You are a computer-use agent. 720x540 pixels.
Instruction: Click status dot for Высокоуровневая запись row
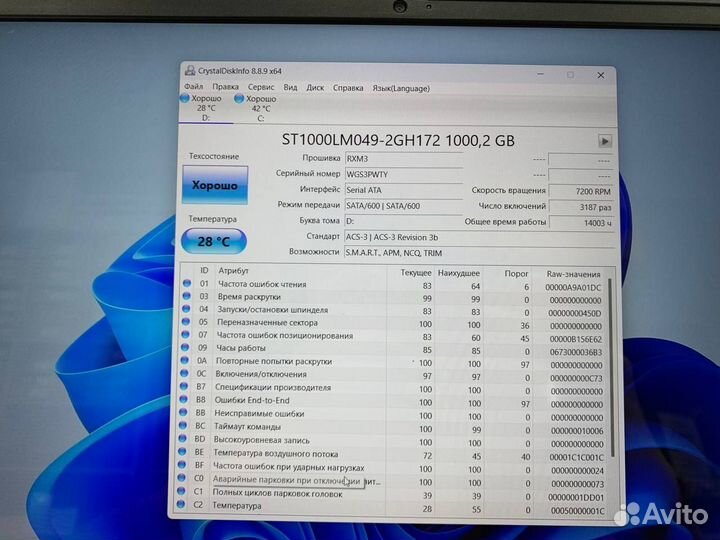(x=182, y=439)
